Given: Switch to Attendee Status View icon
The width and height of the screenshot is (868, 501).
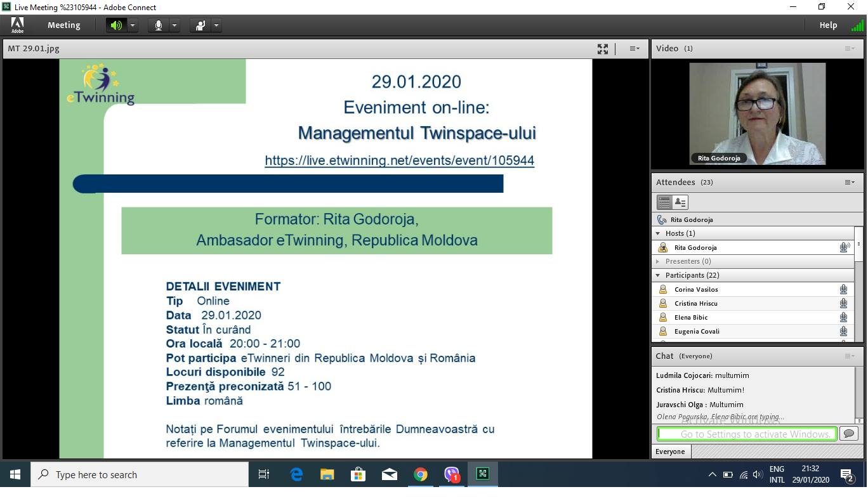Looking at the screenshot, I should 680,202.
